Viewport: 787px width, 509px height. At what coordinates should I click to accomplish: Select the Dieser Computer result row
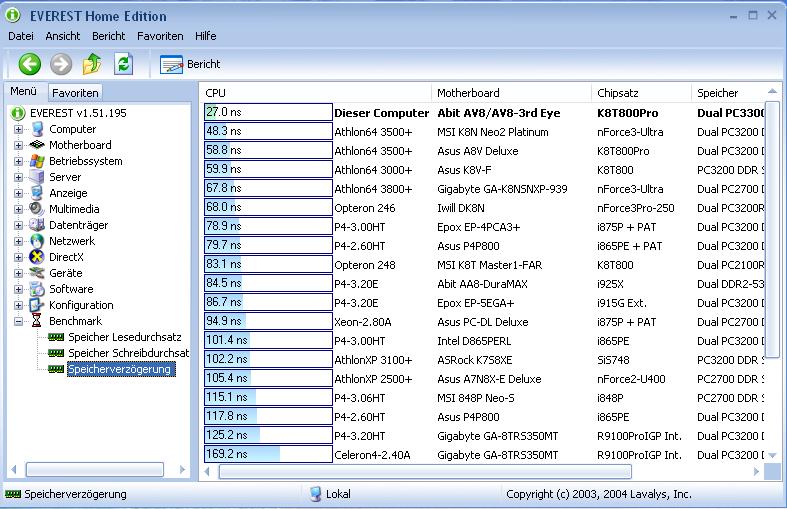(484, 113)
